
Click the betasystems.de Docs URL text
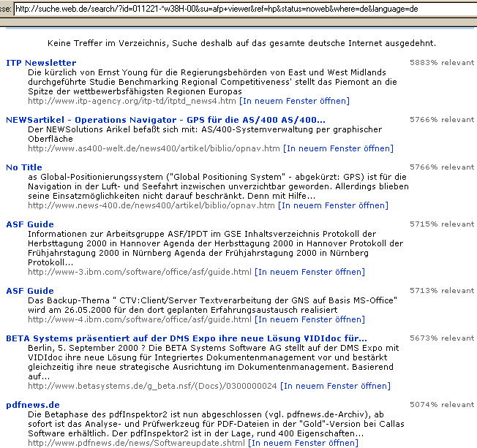click(x=152, y=386)
